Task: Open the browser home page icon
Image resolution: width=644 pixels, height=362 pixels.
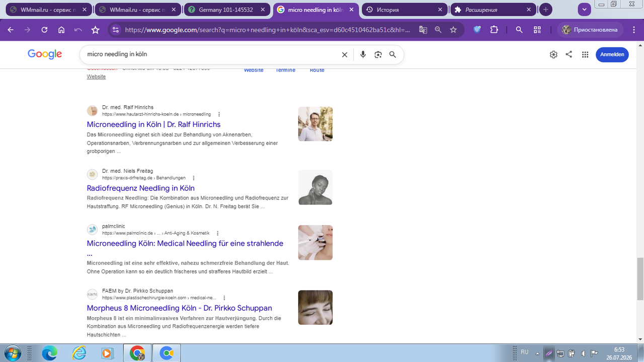Action: click(61, 30)
